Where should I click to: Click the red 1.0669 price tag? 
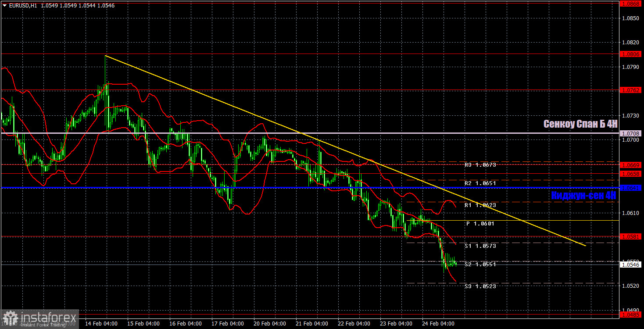tap(631, 165)
